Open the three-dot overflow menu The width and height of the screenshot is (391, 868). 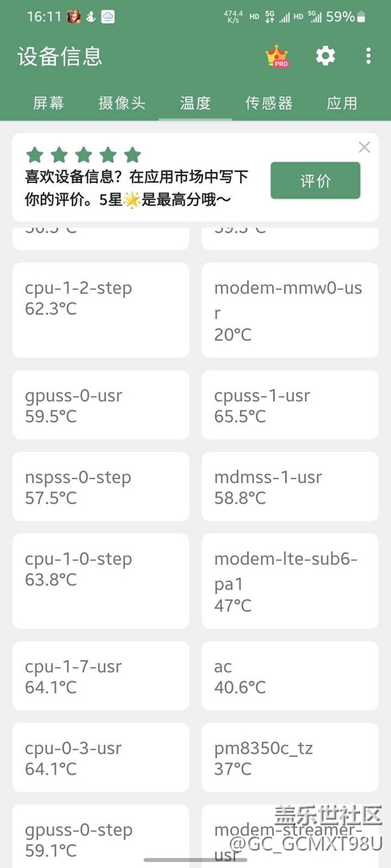(368, 56)
